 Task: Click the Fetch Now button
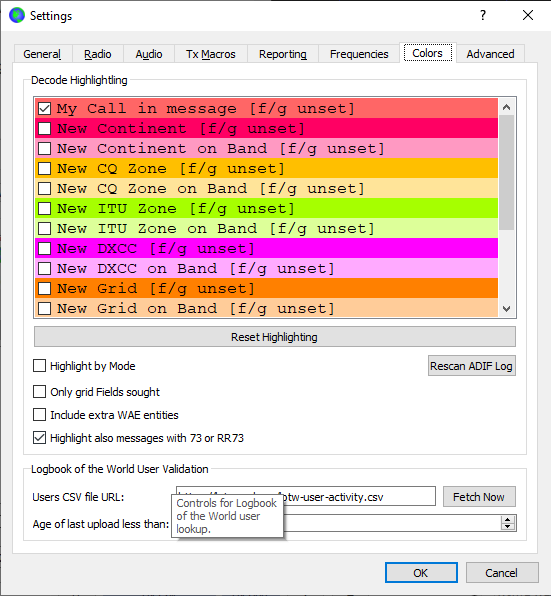[x=479, y=497]
